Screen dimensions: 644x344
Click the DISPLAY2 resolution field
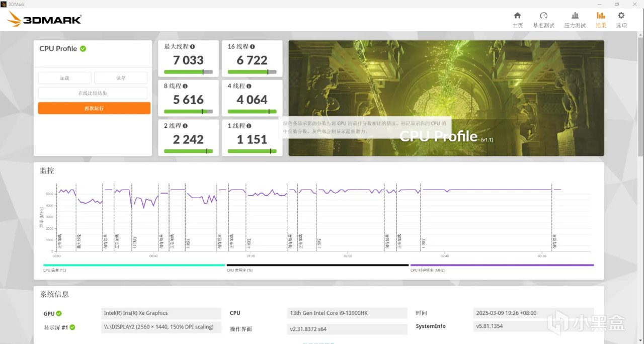(x=161, y=327)
